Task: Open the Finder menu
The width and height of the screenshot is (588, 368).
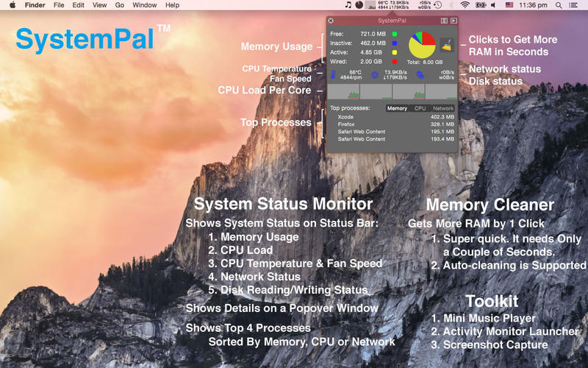Action: (35, 5)
